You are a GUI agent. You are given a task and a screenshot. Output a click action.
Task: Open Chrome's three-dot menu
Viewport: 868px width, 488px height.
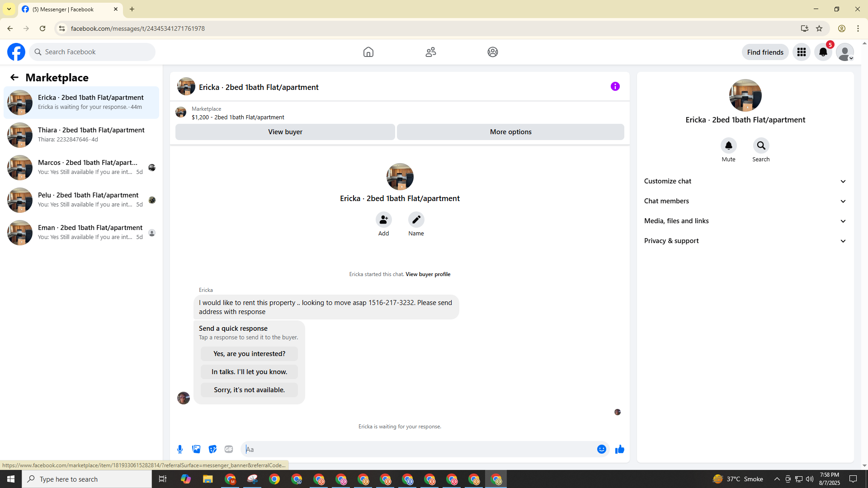pyautogui.click(x=858, y=28)
